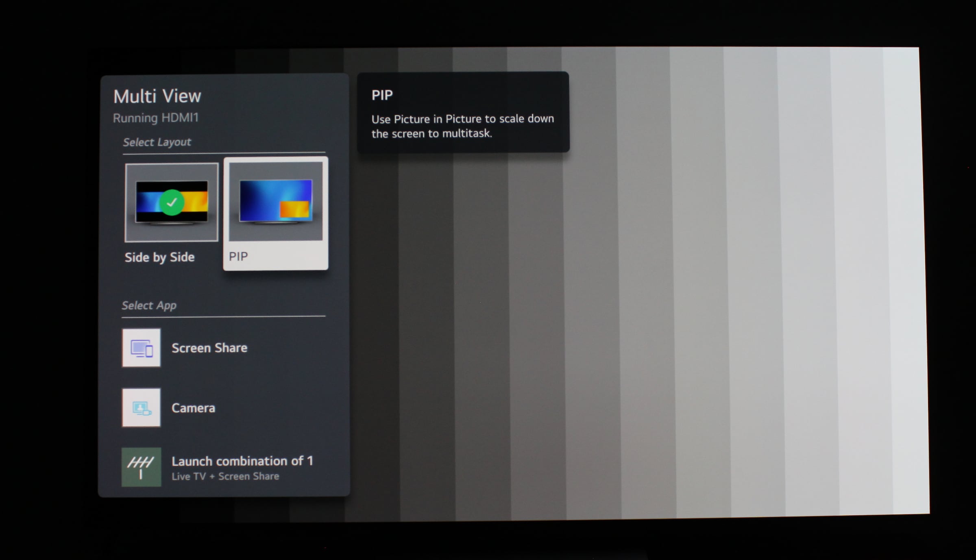
Task: Open the Screen Share app icon
Action: click(x=141, y=348)
